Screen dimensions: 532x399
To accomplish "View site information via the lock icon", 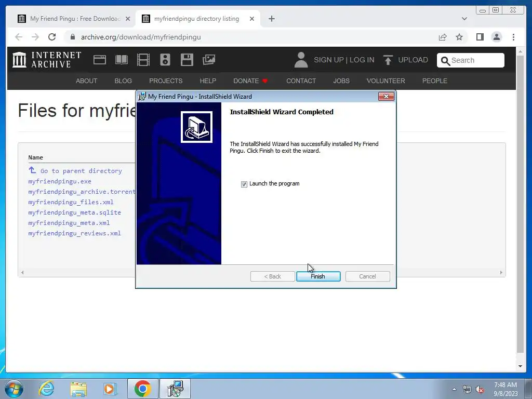I will pos(73,37).
